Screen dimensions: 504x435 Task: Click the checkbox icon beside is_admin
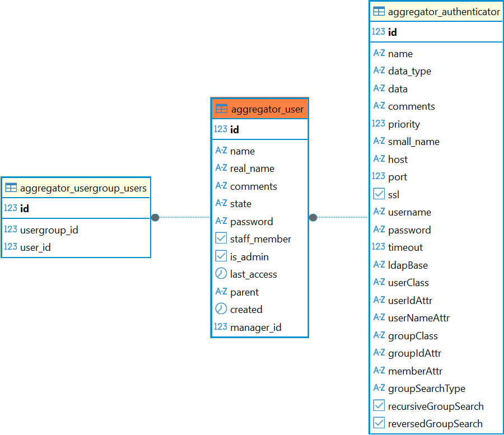221,256
